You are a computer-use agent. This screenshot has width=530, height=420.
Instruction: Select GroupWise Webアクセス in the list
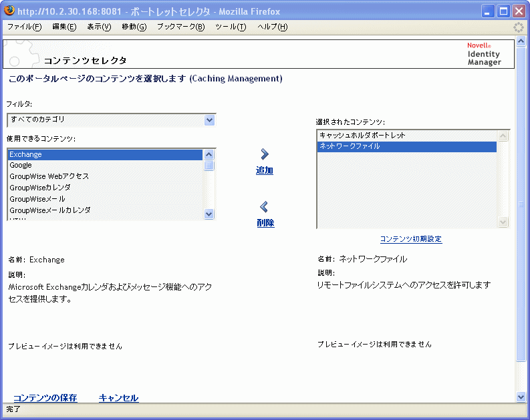point(105,176)
